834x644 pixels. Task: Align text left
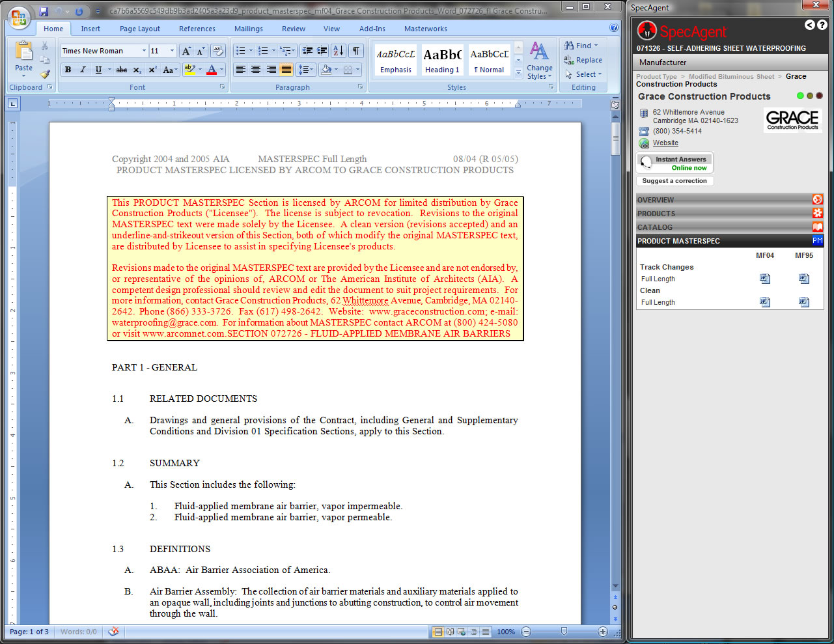click(241, 70)
